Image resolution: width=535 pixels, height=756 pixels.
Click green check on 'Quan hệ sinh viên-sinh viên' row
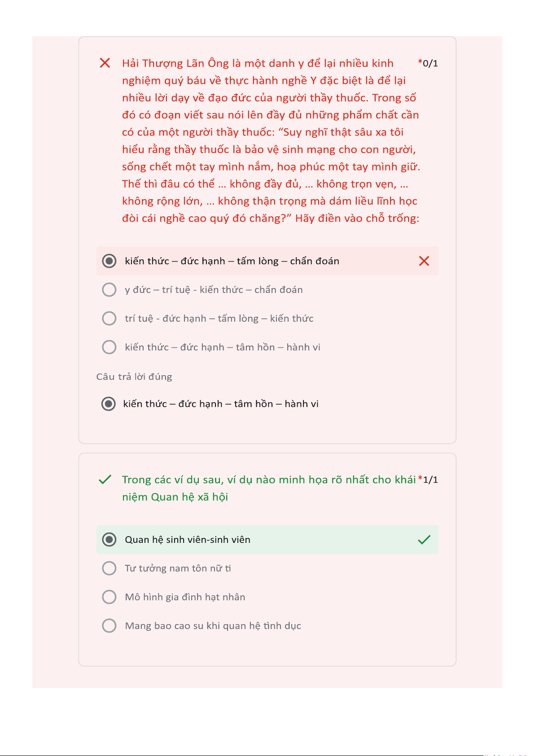424,540
